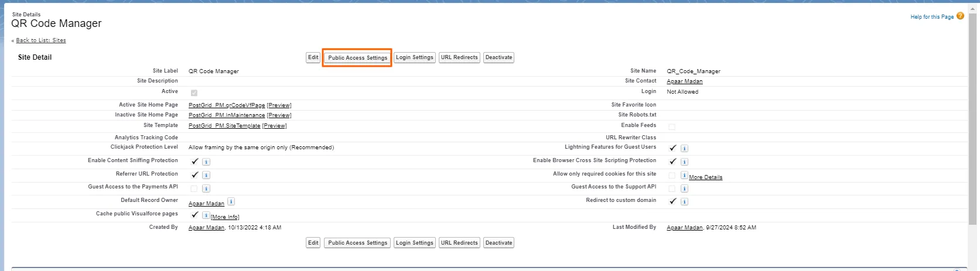The width and height of the screenshot is (980, 271).
Task: Click the bottom URL Redirects button
Action: tap(459, 243)
